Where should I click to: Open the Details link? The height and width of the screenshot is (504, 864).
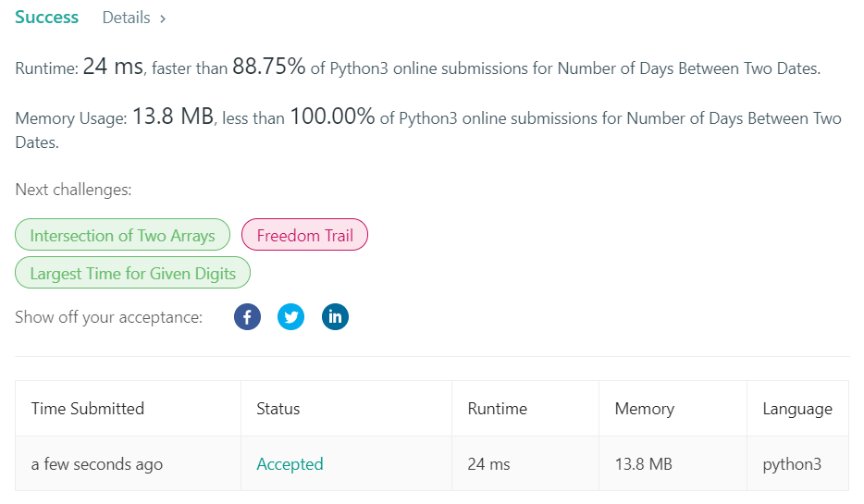(126, 18)
